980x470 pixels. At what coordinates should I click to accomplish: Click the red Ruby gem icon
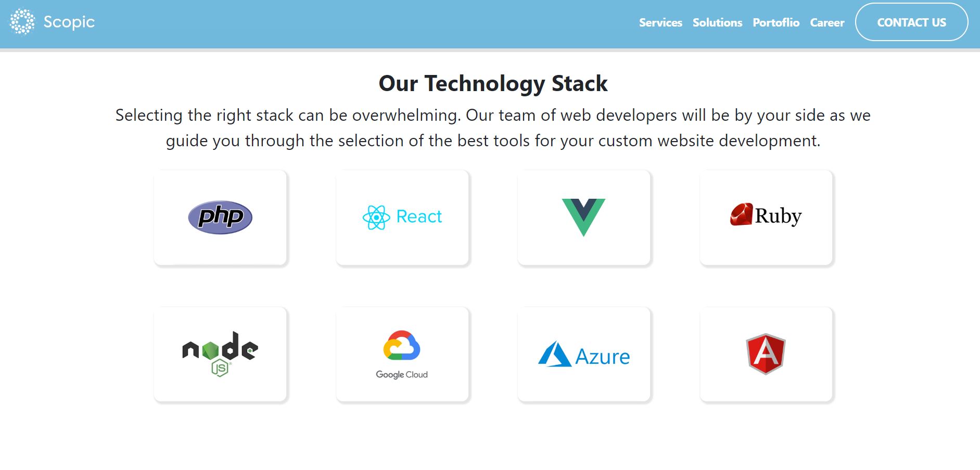pos(741,214)
